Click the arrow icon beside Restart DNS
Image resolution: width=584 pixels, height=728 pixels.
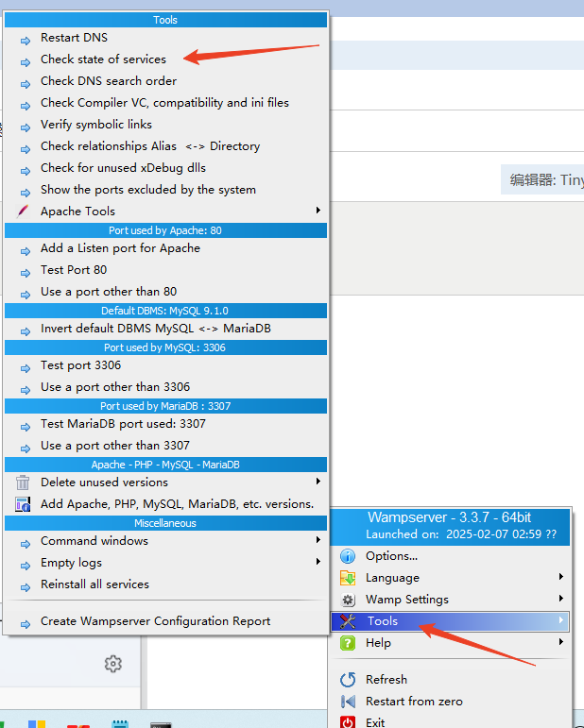(26, 42)
